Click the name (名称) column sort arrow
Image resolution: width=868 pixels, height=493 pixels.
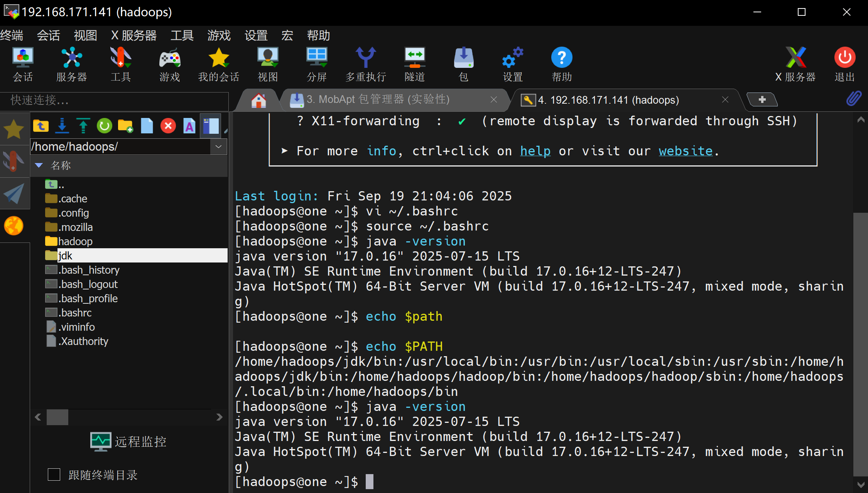click(x=39, y=166)
